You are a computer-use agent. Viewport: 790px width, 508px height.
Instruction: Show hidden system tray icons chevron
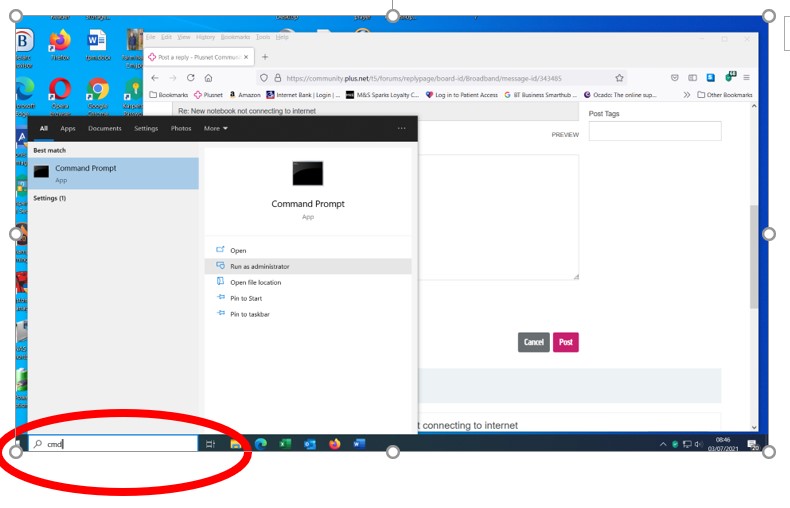(663, 444)
